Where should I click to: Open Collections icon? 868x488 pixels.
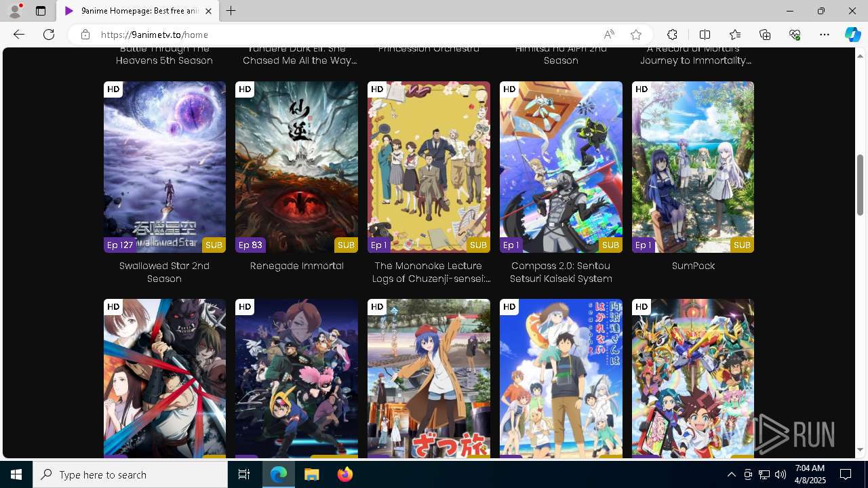tap(765, 35)
